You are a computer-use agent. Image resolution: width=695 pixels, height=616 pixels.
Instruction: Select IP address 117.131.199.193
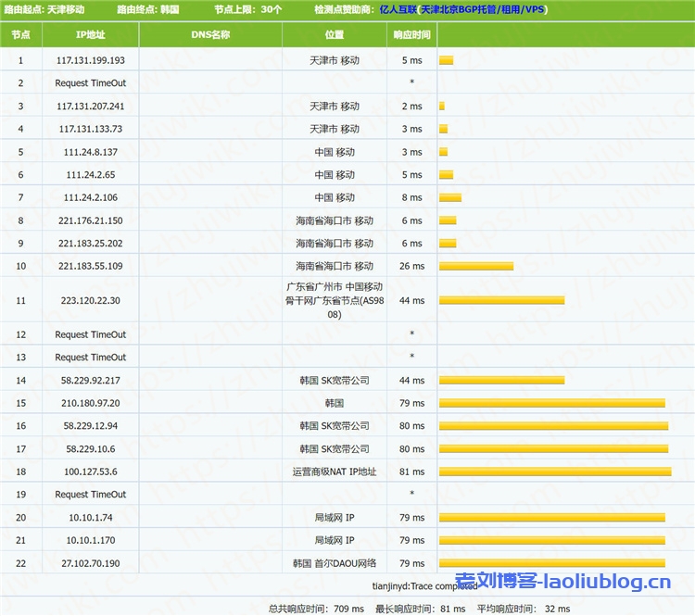[x=90, y=60]
